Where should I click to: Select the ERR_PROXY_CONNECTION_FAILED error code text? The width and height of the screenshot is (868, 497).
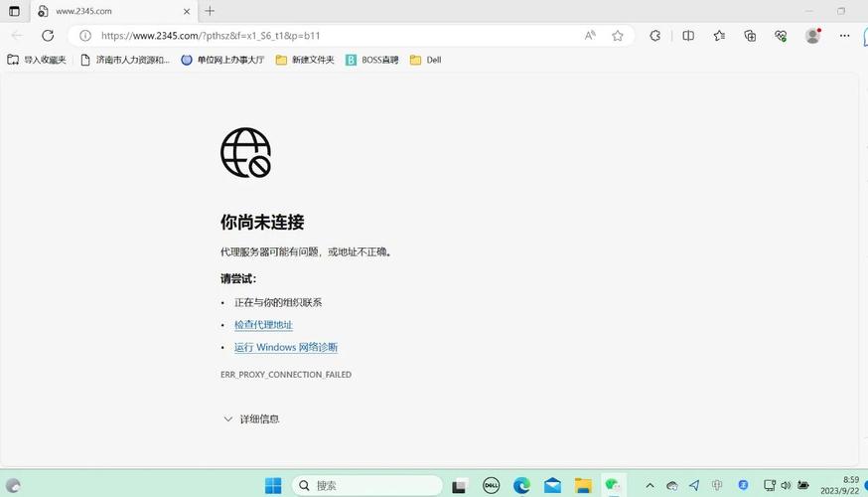pyautogui.click(x=286, y=375)
